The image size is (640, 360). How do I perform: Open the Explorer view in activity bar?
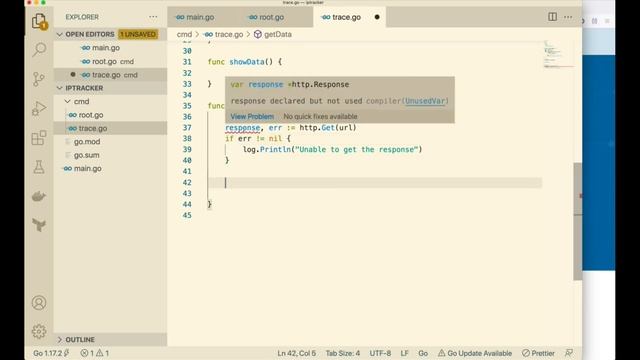click(x=39, y=21)
